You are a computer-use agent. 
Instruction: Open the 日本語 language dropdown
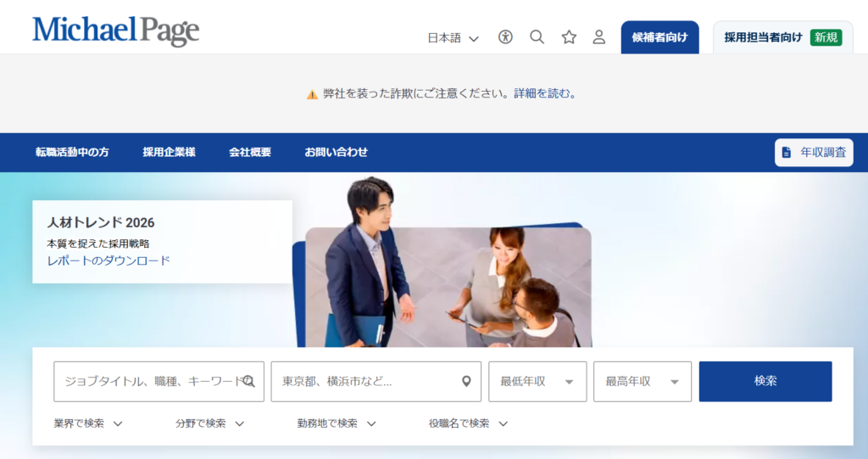(453, 38)
